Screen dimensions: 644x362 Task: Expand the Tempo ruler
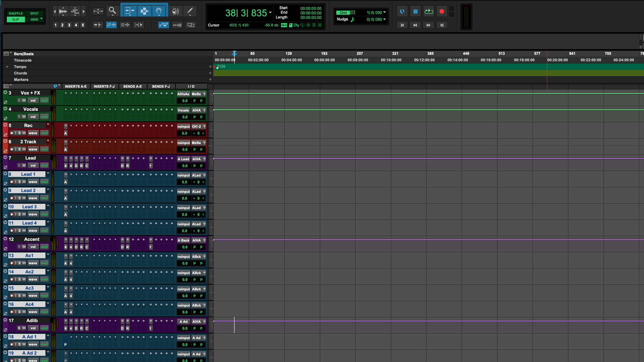(x=7, y=67)
